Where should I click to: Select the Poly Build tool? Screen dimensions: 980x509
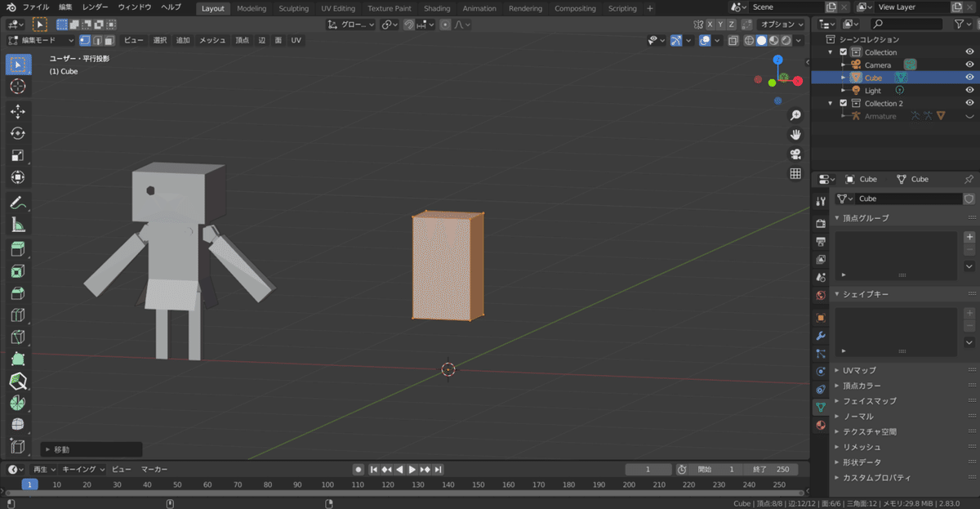click(18, 359)
